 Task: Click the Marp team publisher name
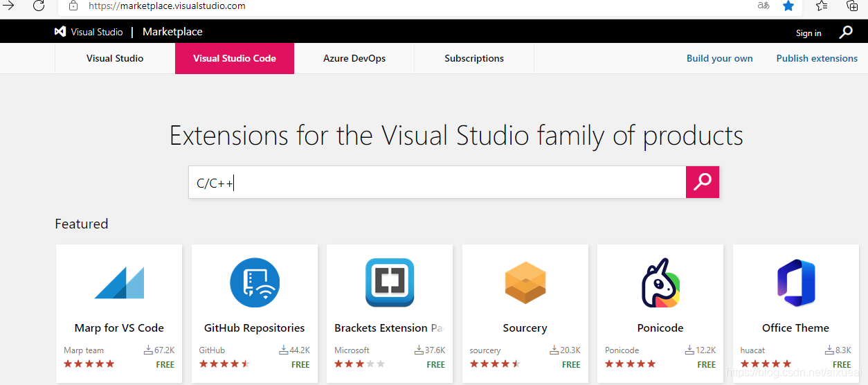84,350
